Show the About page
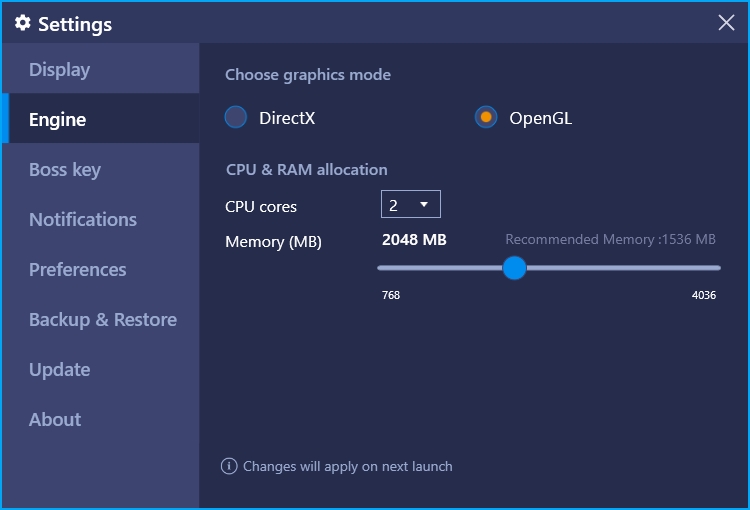The width and height of the screenshot is (750, 510). coord(101,419)
